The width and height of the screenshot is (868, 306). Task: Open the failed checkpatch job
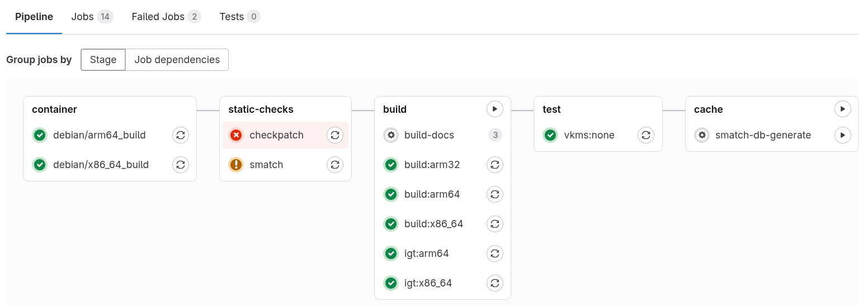276,135
